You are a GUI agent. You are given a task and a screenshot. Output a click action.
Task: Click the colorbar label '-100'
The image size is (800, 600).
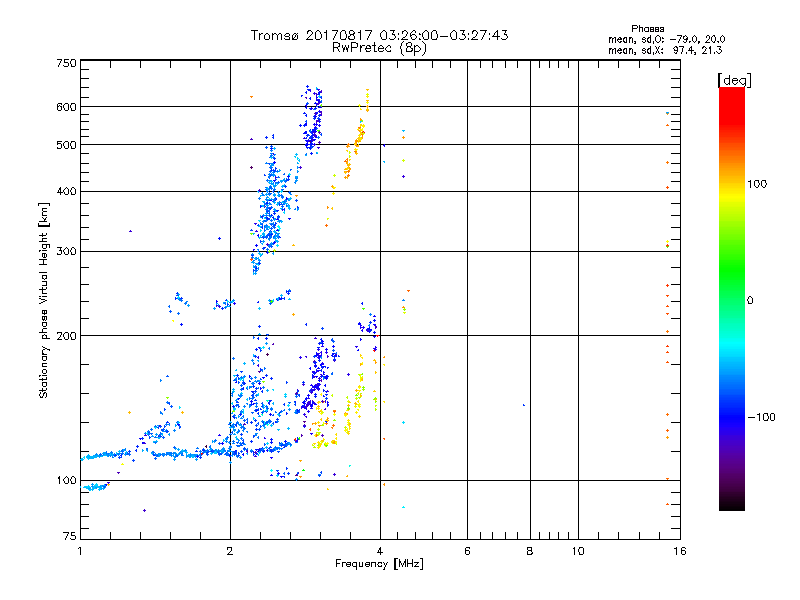tap(761, 417)
